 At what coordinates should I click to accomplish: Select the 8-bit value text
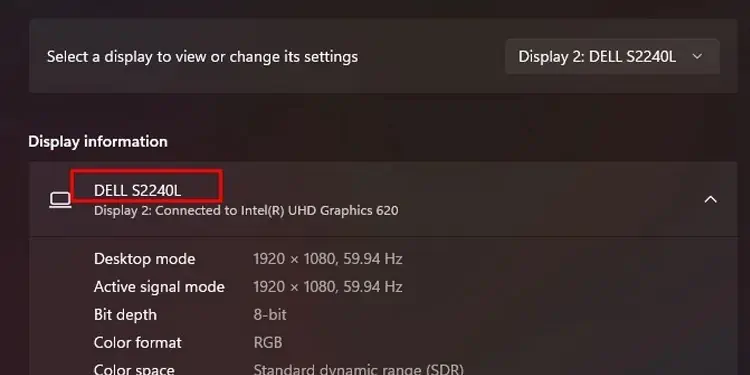click(270, 315)
